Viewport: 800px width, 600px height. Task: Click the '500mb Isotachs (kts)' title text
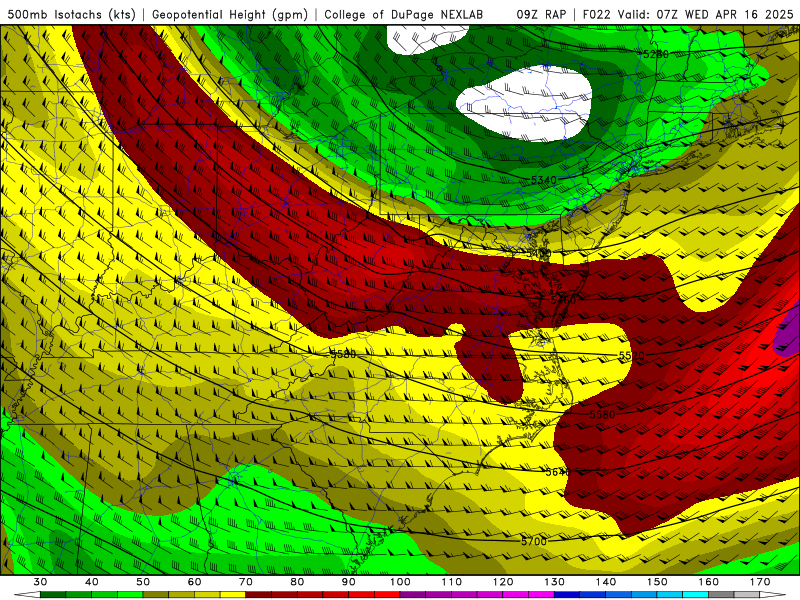coord(71,14)
